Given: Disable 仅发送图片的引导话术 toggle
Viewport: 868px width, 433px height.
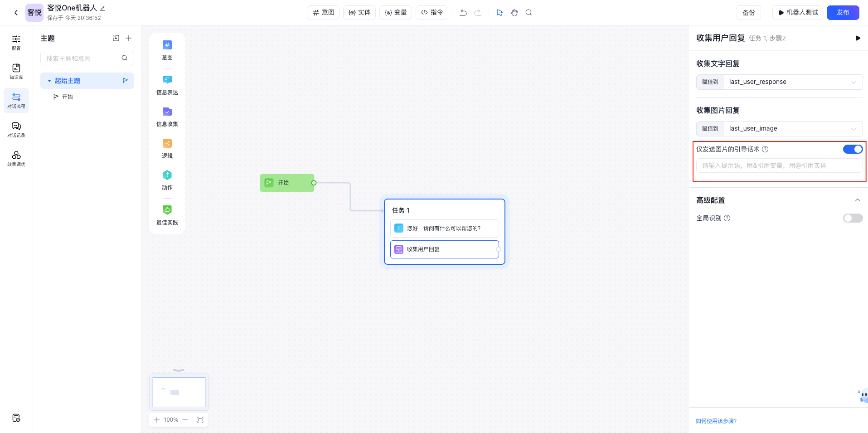Looking at the screenshot, I should click(x=852, y=149).
